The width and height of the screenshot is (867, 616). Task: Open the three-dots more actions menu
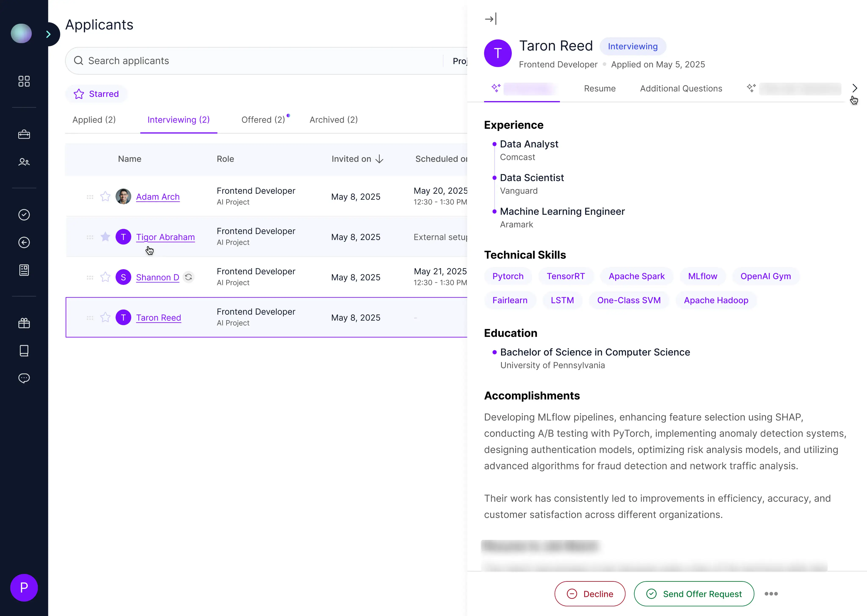[771, 594]
